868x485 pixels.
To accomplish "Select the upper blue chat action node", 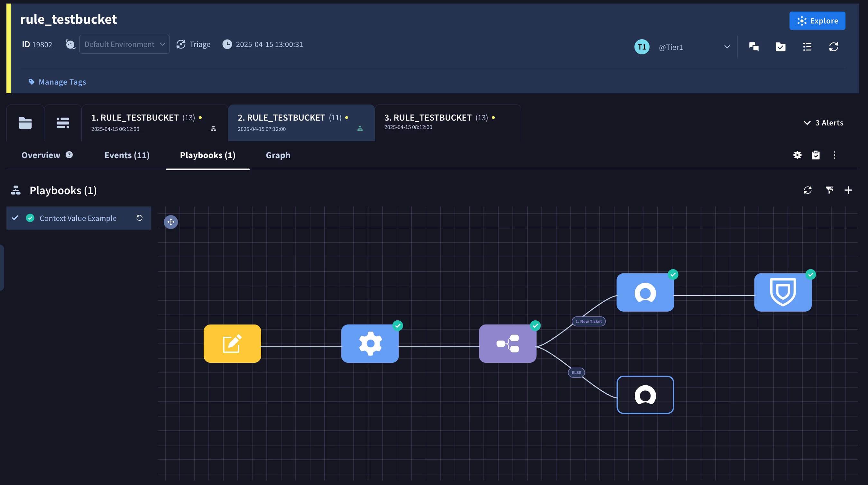I will click(645, 292).
